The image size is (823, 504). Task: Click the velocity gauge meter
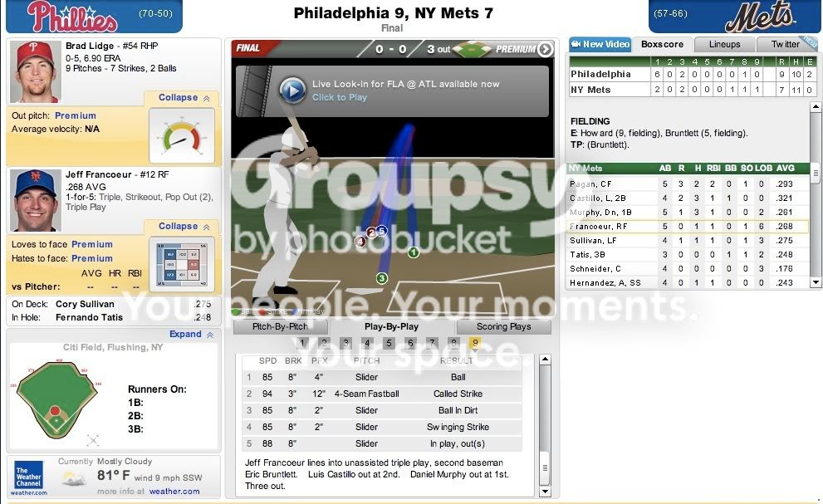click(x=182, y=135)
